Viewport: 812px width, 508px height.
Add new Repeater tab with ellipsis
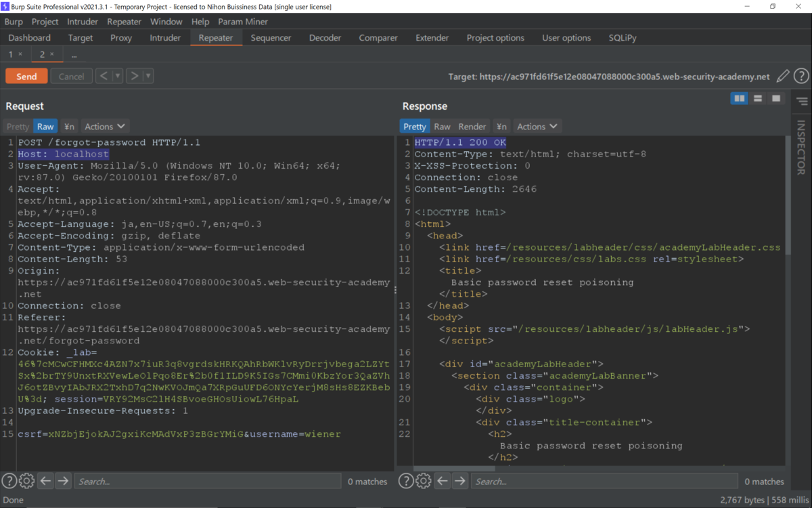74,54
